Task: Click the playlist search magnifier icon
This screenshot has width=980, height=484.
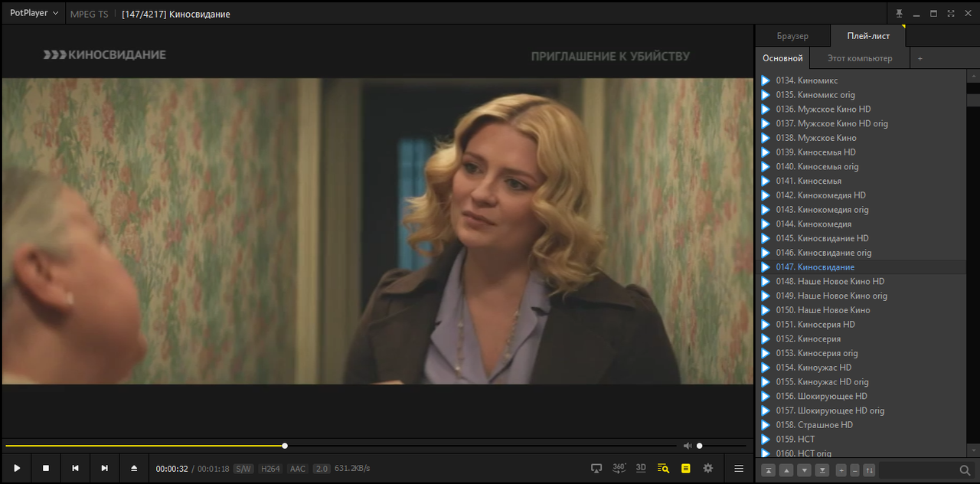Action: tap(965, 470)
